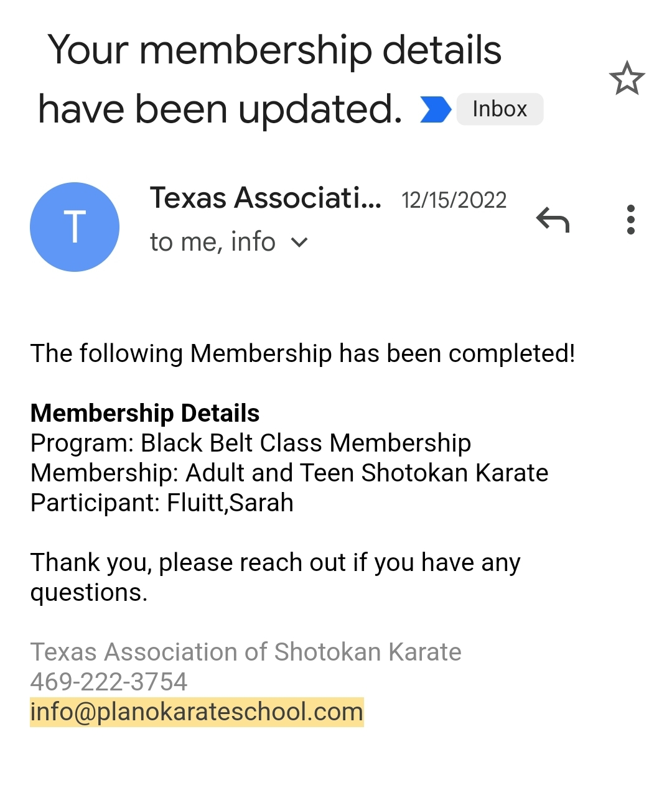Click the 12/15/2022 date stamp
Image resolution: width=672 pixels, height=808 pixels.
454,200
